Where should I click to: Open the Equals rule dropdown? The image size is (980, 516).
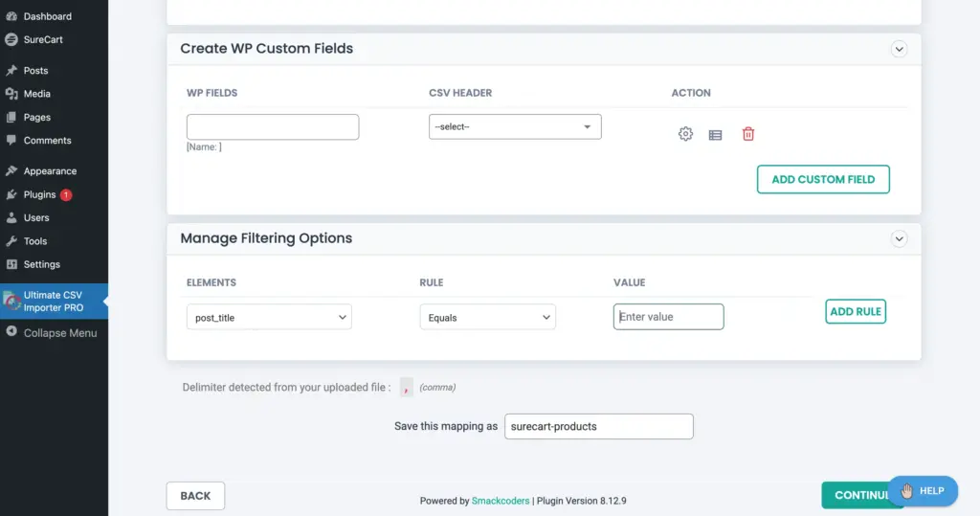pyautogui.click(x=487, y=317)
